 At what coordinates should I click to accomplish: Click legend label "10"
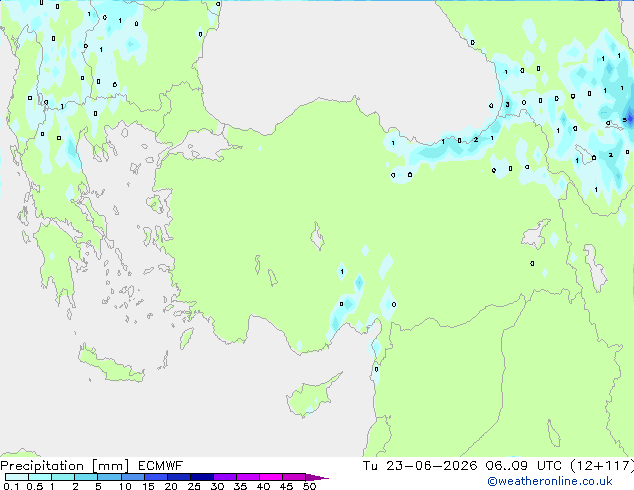(125, 486)
